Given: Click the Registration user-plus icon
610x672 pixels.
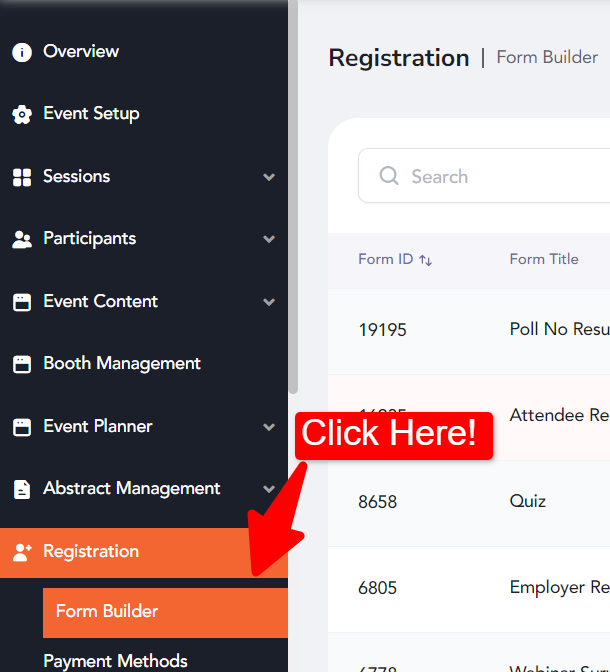Looking at the screenshot, I should pyautogui.click(x=22, y=552).
